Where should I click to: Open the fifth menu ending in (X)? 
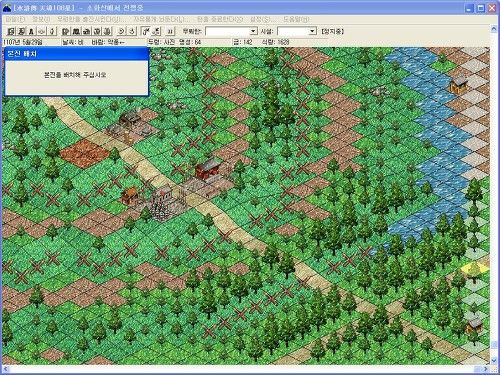click(220, 19)
